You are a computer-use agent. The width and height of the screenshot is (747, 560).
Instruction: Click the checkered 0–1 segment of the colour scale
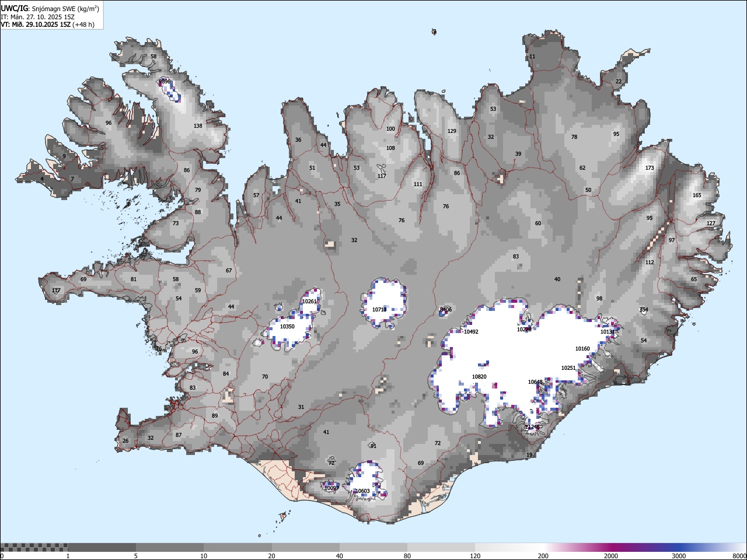[34, 547]
